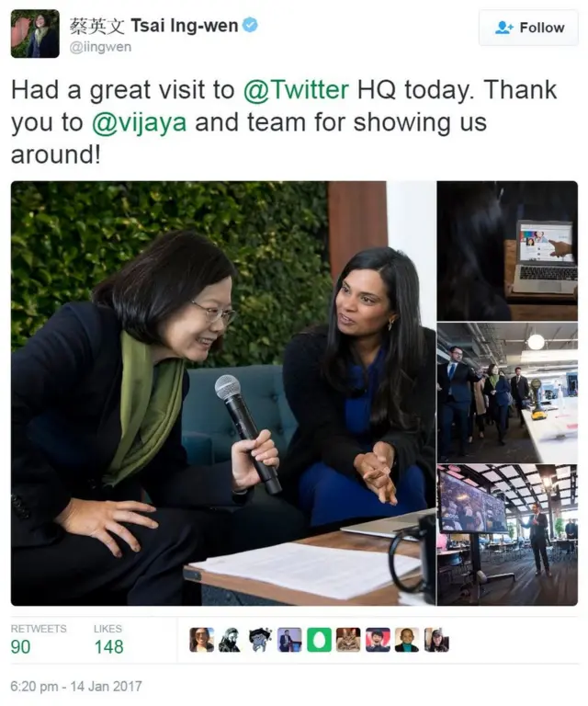588x706 pixels.
Task: View the main photo with the microphone
Action: (x=223, y=393)
